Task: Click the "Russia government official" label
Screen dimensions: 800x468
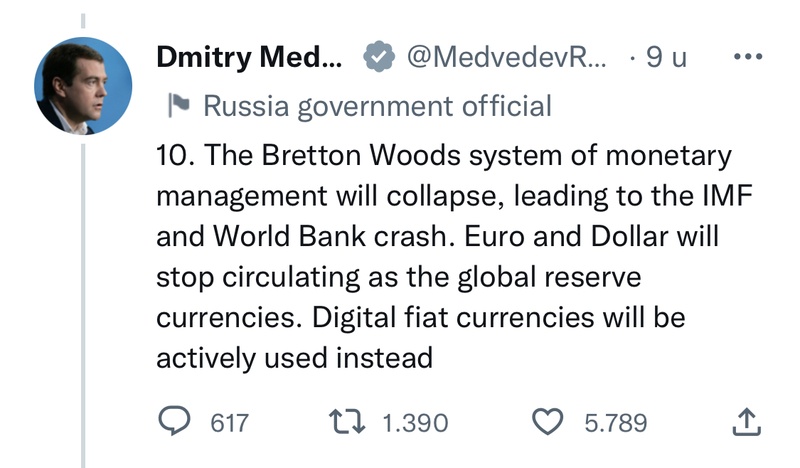Action: [376, 105]
